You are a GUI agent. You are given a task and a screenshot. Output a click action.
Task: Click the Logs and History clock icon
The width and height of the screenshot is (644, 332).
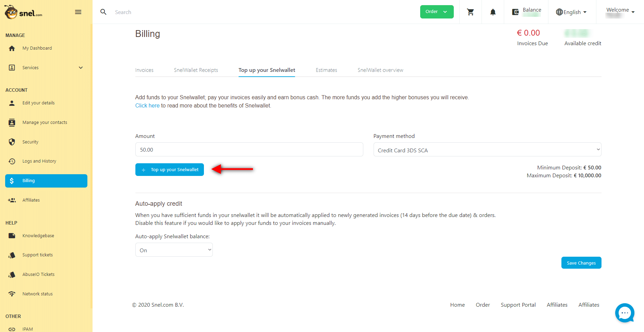point(12,161)
